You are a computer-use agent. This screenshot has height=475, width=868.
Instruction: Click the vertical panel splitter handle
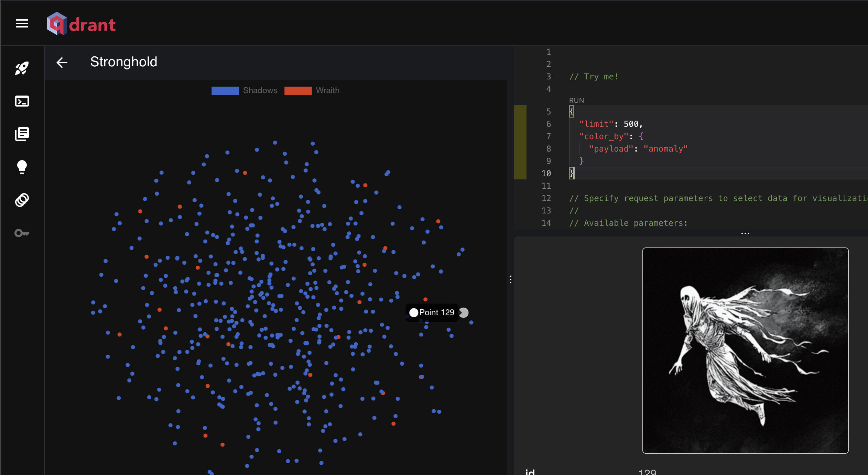pyautogui.click(x=510, y=279)
